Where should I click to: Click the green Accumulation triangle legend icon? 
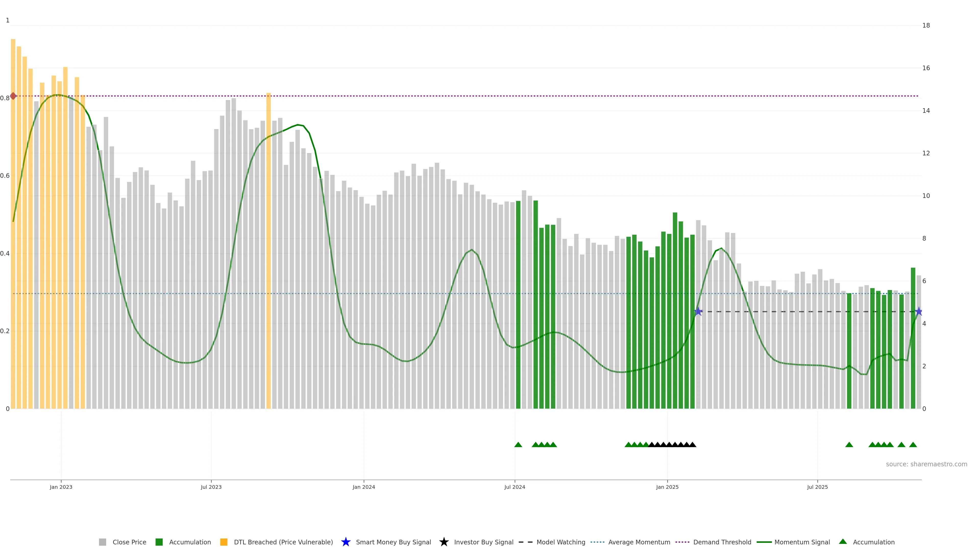point(843,542)
